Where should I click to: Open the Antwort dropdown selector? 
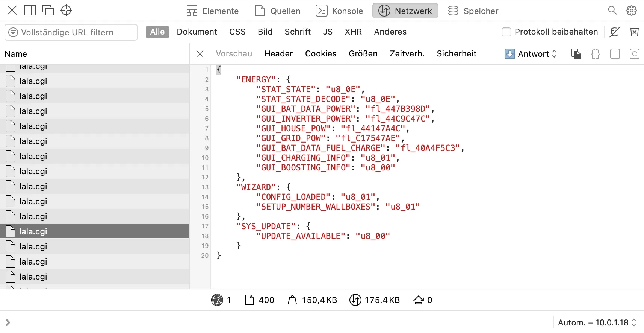pos(531,54)
